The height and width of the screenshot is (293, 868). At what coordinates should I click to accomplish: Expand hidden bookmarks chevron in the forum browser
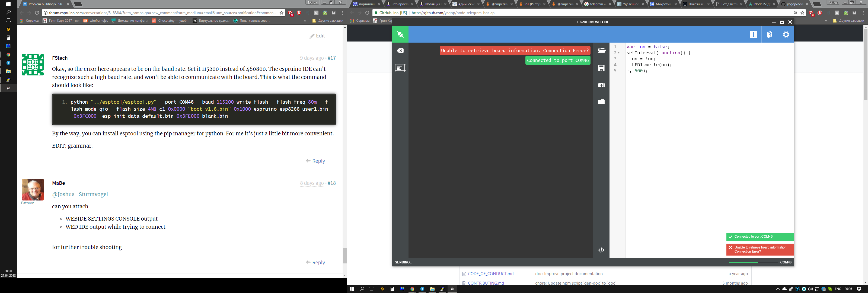[305, 21]
